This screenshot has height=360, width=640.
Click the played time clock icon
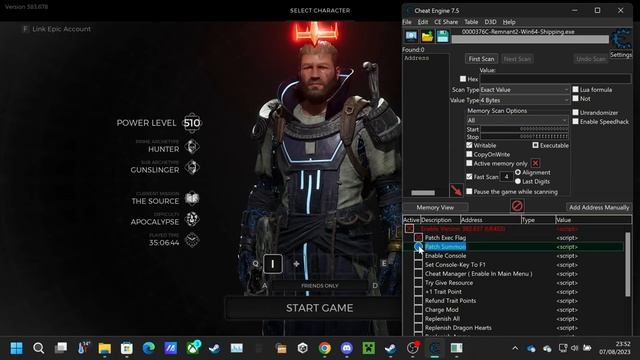(192, 240)
